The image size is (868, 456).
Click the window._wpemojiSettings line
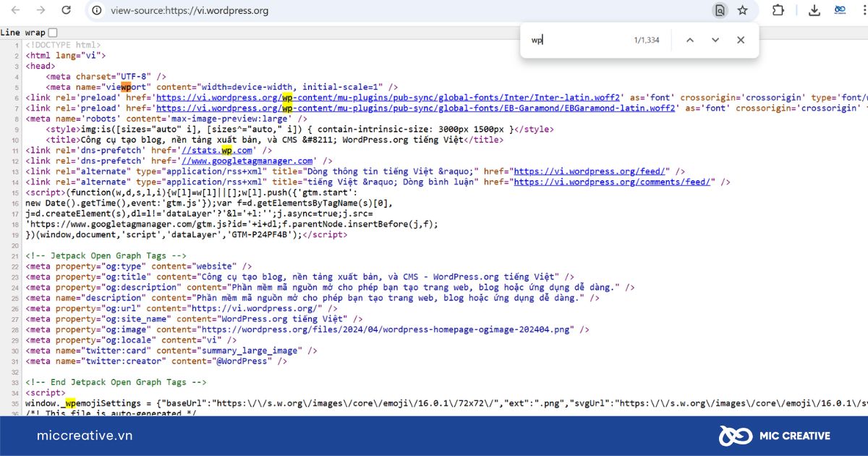coord(446,402)
